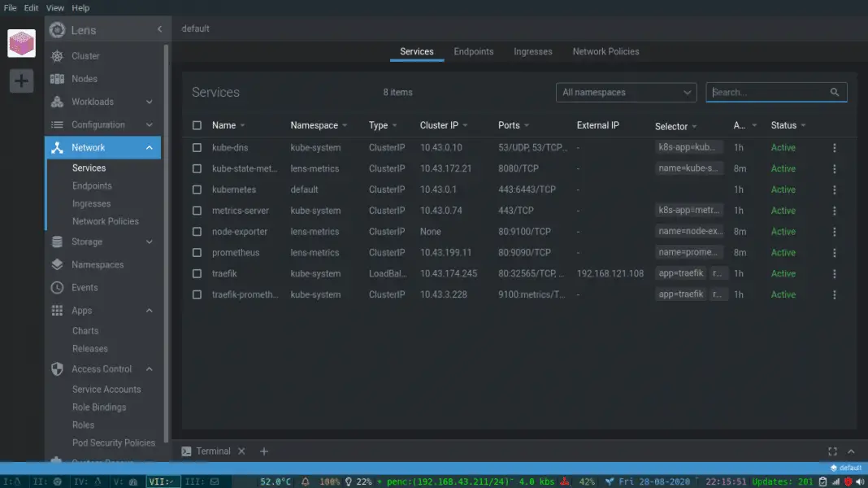Open the actions menu for the traefik service
This screenshot has height=488, width=868.
click(834, 273)
